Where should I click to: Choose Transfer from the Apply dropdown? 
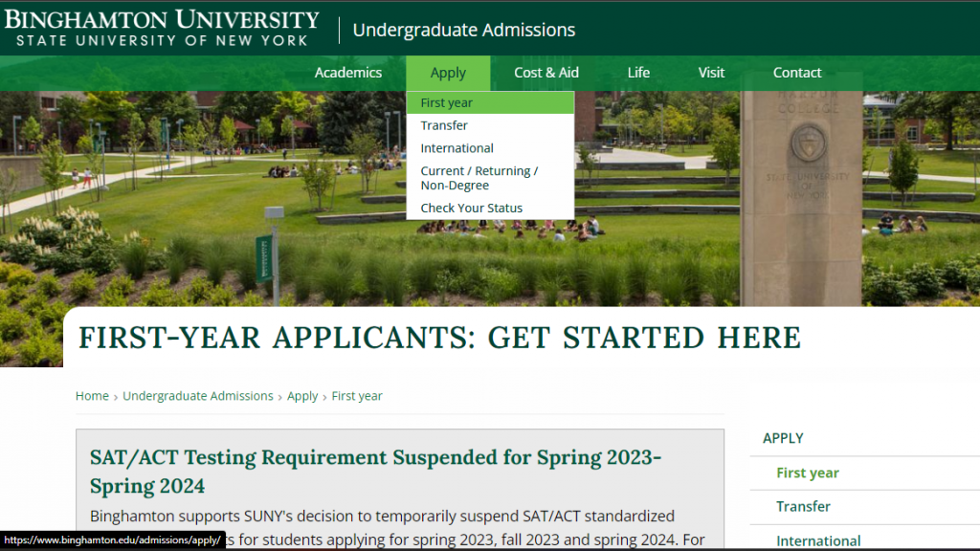pos(444,125)
